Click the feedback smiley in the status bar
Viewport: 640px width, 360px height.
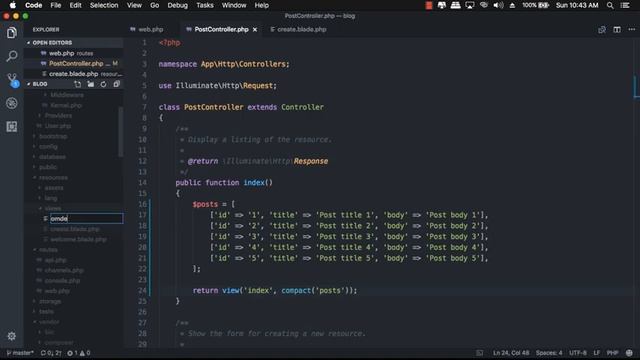pyautogui.click(x=629, y=353)
